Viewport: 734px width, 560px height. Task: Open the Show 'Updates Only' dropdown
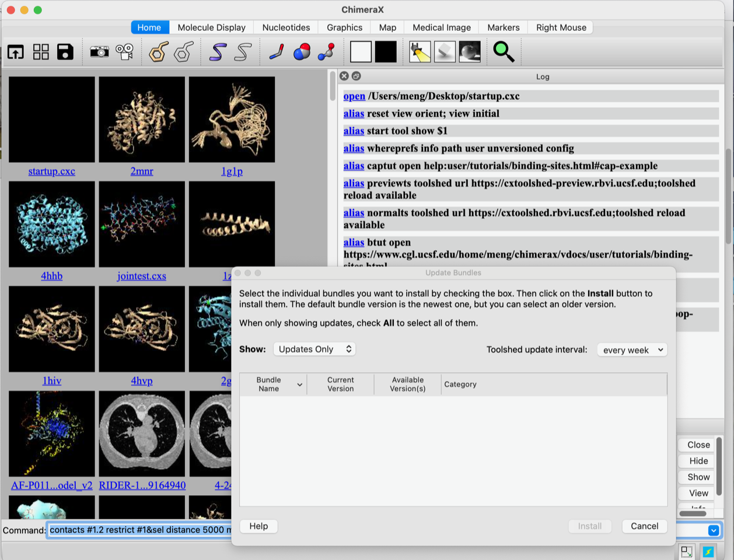click(x=314, y=349)
